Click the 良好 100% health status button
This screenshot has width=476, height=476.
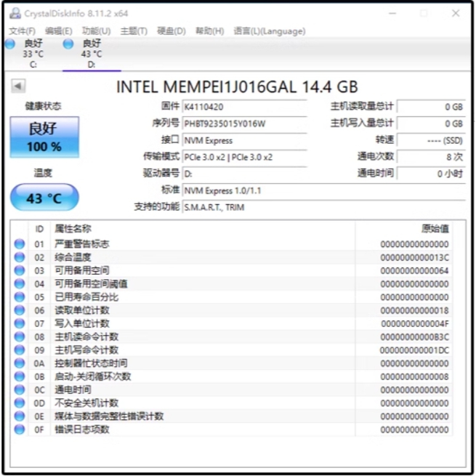44,137
